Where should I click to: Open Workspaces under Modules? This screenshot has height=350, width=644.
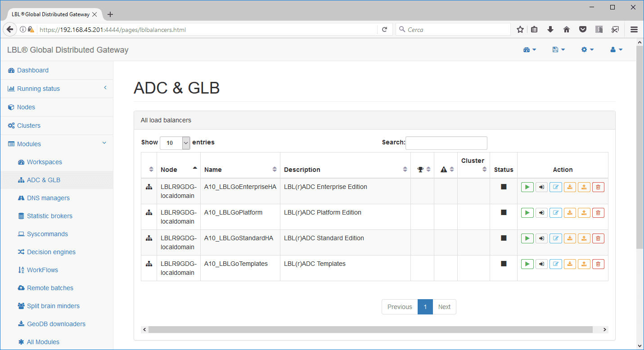pyautogui.click(x=56, y=162)
